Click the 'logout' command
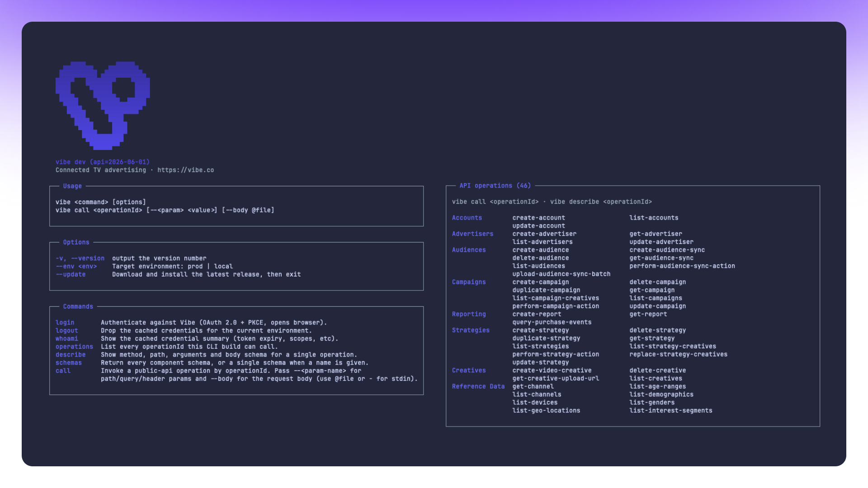Viewport: 868px width, 488px height. (x=67, y=331)
